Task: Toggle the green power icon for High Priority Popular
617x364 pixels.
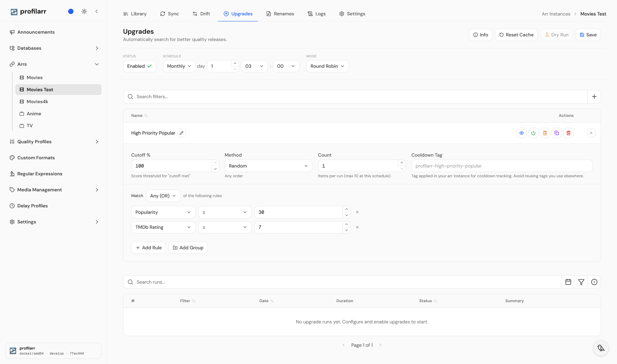Action: point(533,133)
